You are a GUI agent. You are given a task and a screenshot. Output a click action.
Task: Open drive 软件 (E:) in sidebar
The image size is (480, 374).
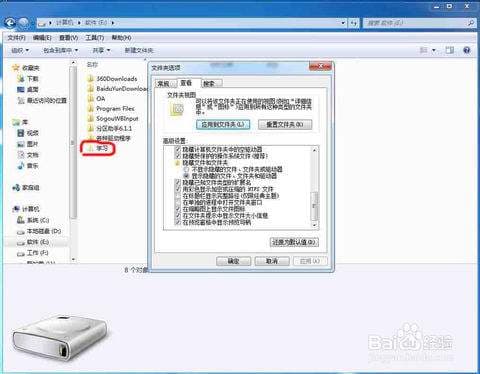pos(33,242)
